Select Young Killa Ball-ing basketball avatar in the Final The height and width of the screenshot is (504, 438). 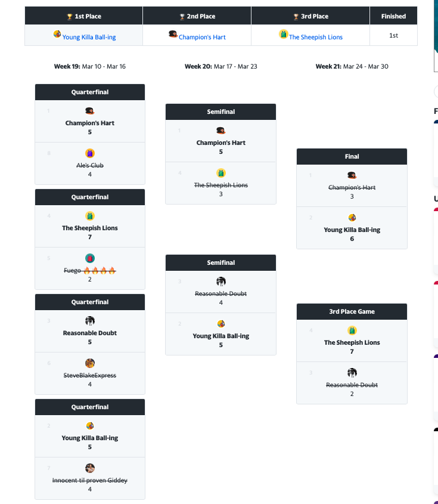[x=352, y=217]
